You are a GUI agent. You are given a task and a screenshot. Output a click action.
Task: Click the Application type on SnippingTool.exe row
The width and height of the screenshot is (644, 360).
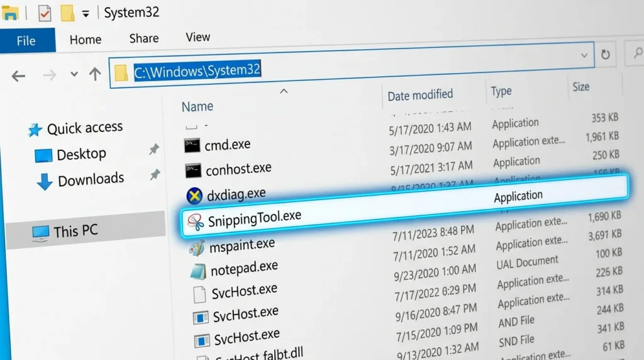pyautogui.click(x=518, y=196)
